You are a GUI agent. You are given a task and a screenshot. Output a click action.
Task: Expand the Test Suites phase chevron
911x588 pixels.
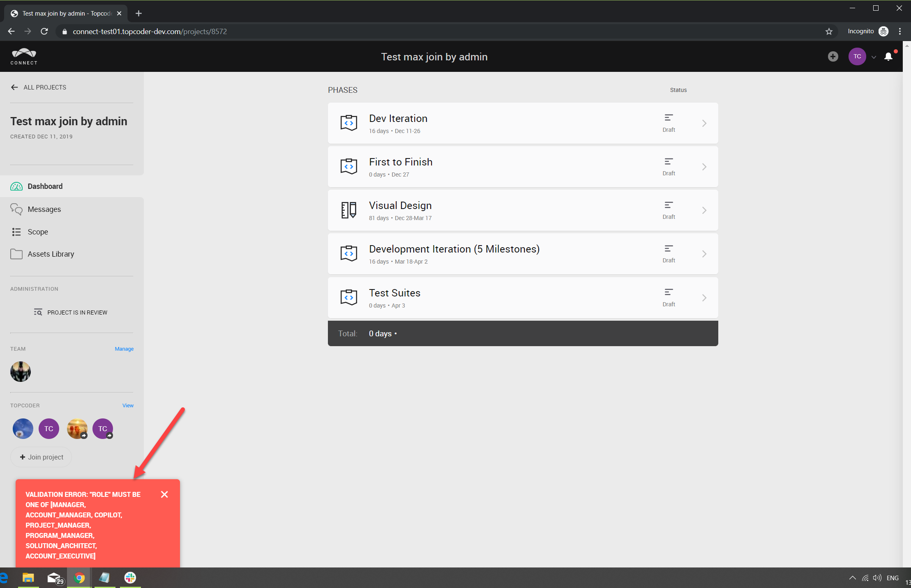[x=704, y=298]
